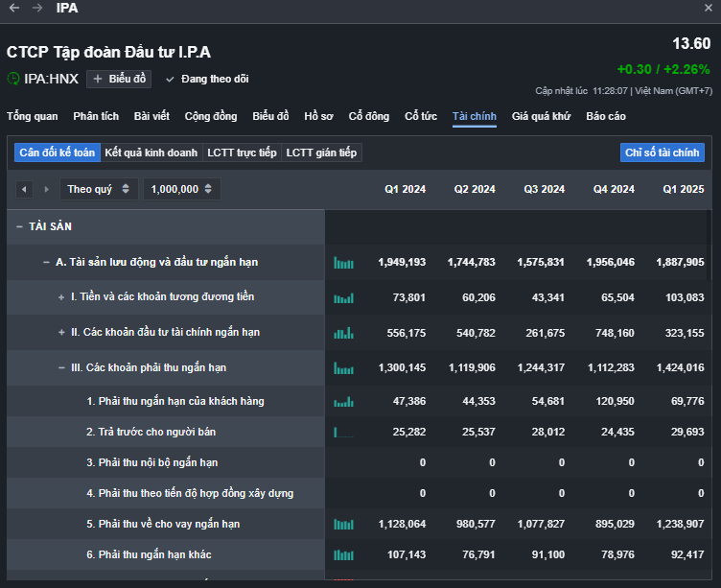Click the 'Q2 2024' column header
This screenshot has width=721, height=588.
point(475,189)
